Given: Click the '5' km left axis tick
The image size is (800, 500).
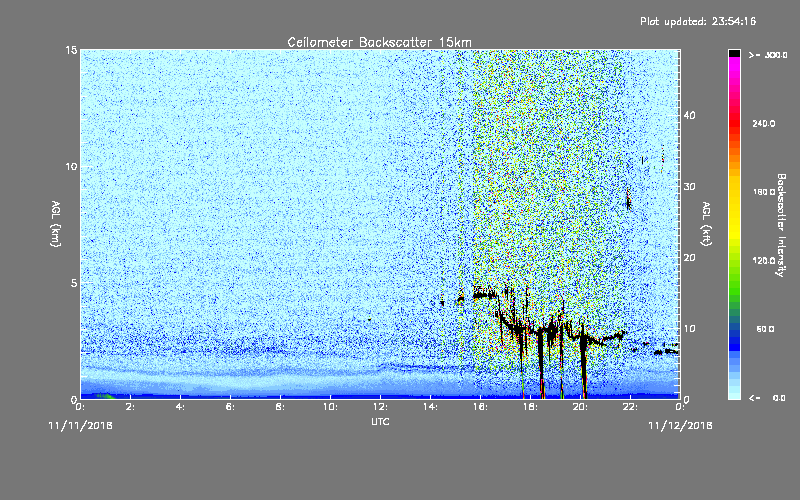Looking at the screenshot, I should click(x=74, y=283).
